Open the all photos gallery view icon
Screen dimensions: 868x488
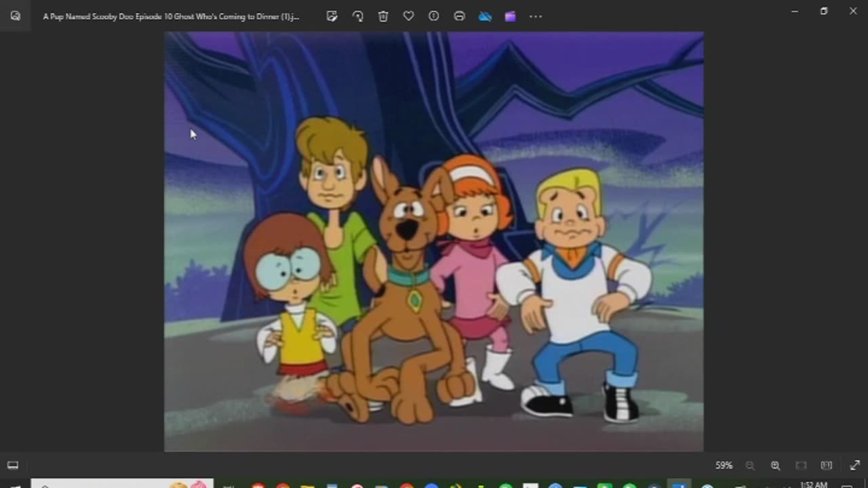[15, 16]
